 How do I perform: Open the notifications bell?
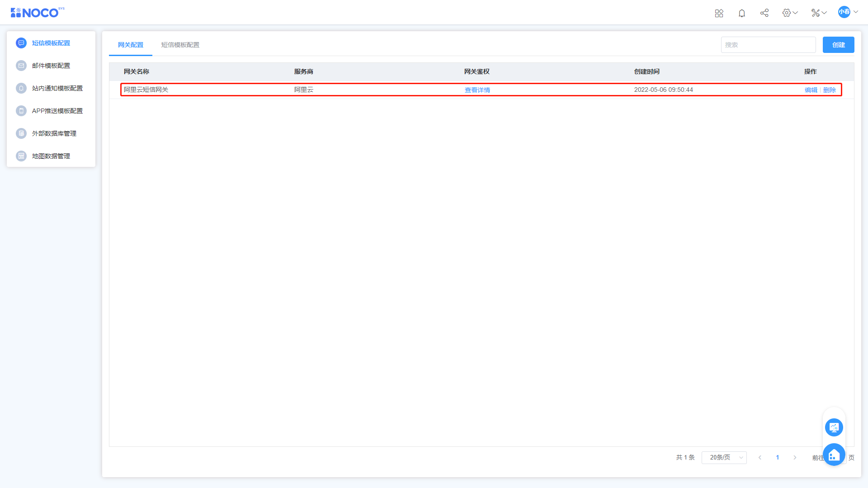point(742,13)
